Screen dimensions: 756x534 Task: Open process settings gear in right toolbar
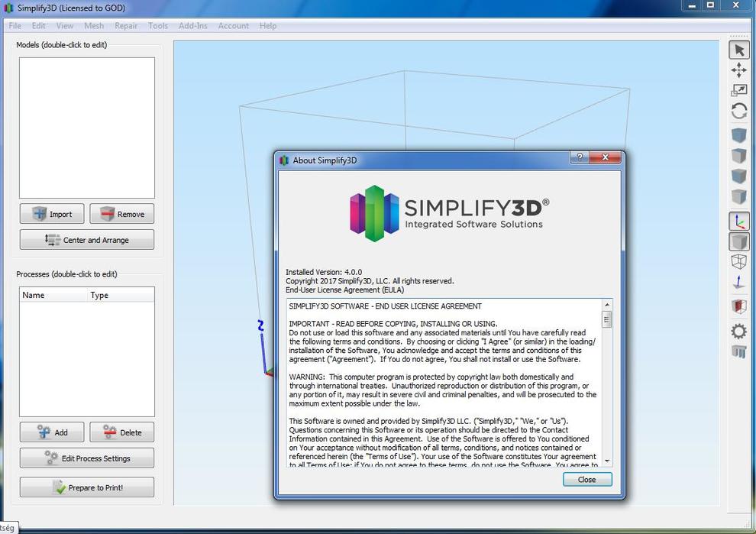[x=738, y=332]
